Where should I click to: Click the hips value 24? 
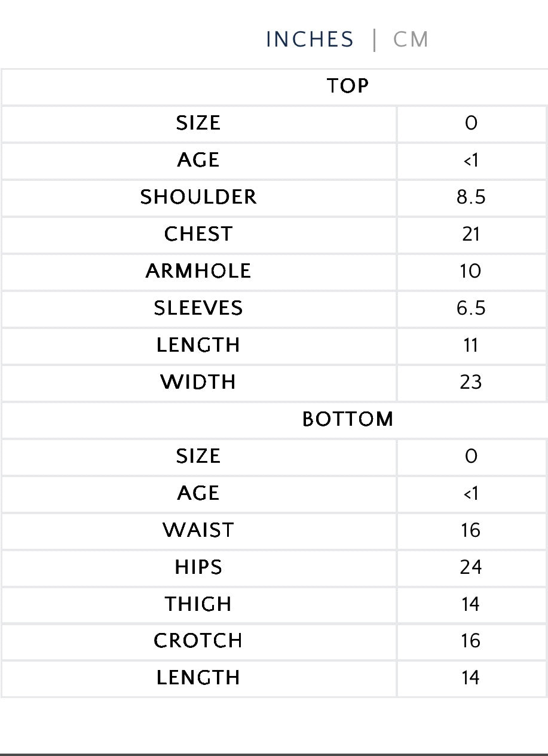[471, 567]
